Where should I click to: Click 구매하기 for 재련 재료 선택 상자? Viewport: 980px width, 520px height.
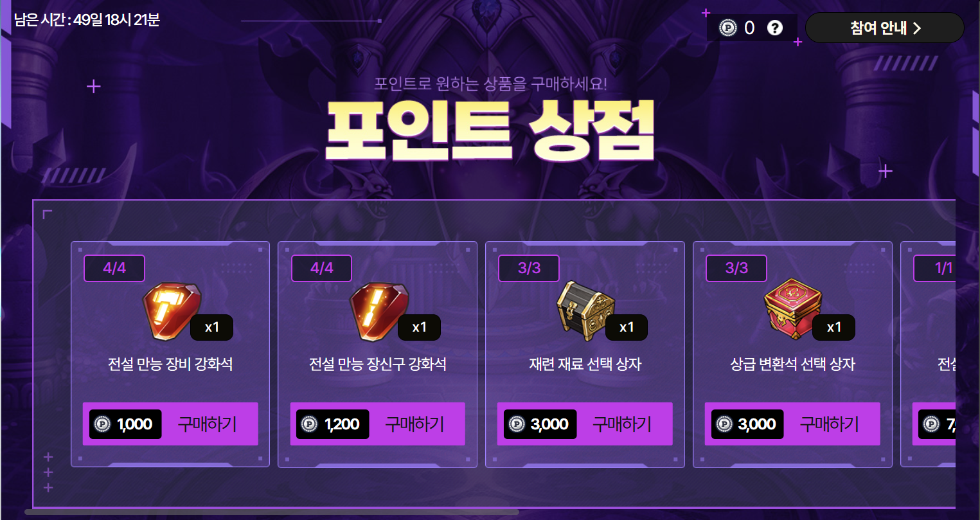[x=622, y=424]
